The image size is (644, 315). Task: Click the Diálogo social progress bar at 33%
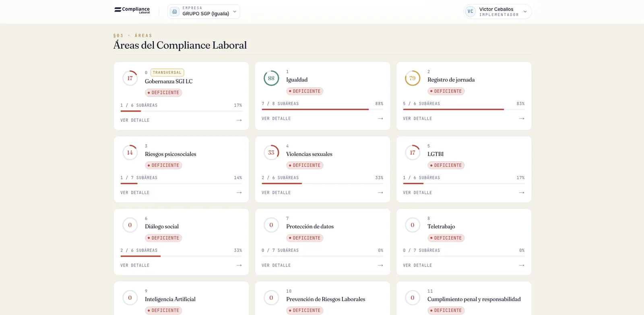tap(181, 256)
